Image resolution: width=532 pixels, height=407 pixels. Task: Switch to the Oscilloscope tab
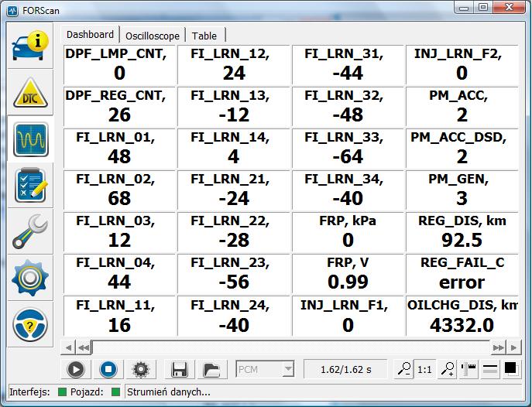(x=153, y=36)
